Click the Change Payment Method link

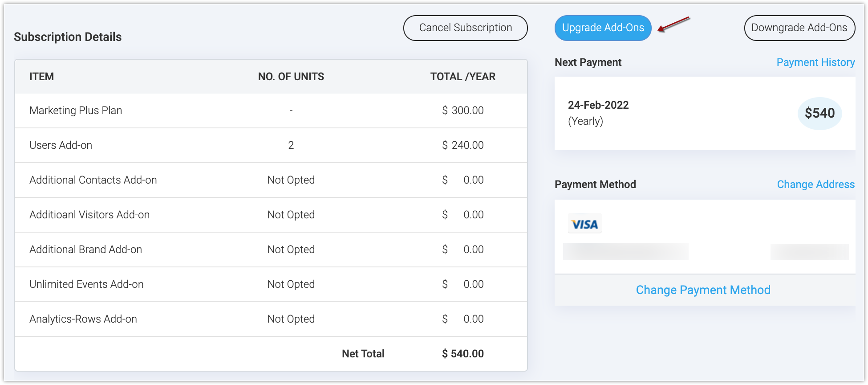pos(703,290)
